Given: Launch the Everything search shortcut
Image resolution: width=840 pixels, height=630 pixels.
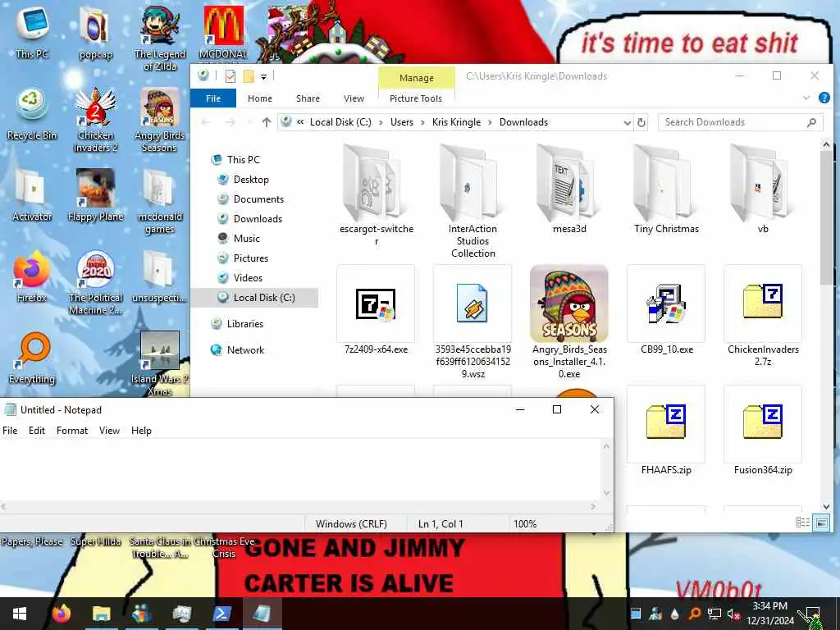Looking at the screenshot, I should pos(32,358).
